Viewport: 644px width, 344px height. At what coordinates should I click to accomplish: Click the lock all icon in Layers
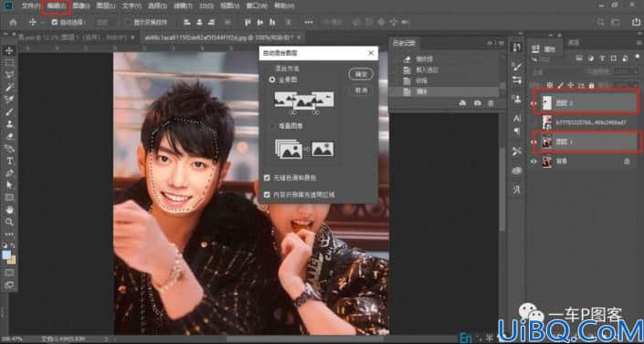(x=591, y=86)
